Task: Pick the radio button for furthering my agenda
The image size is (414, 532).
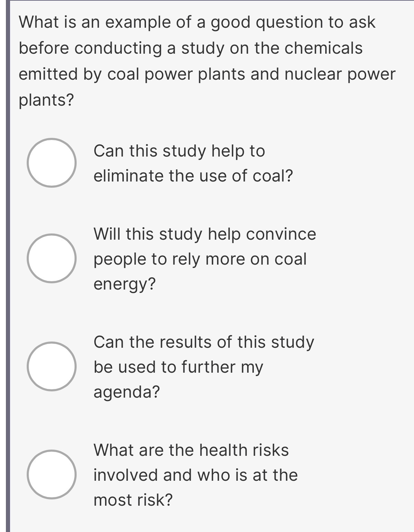Action: click(x=52, y=366)
